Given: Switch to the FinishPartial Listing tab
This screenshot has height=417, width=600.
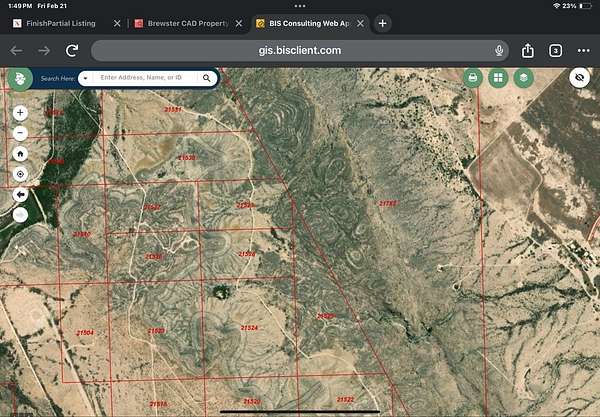Looking at the screenshot, I should (x=60, y=22).
